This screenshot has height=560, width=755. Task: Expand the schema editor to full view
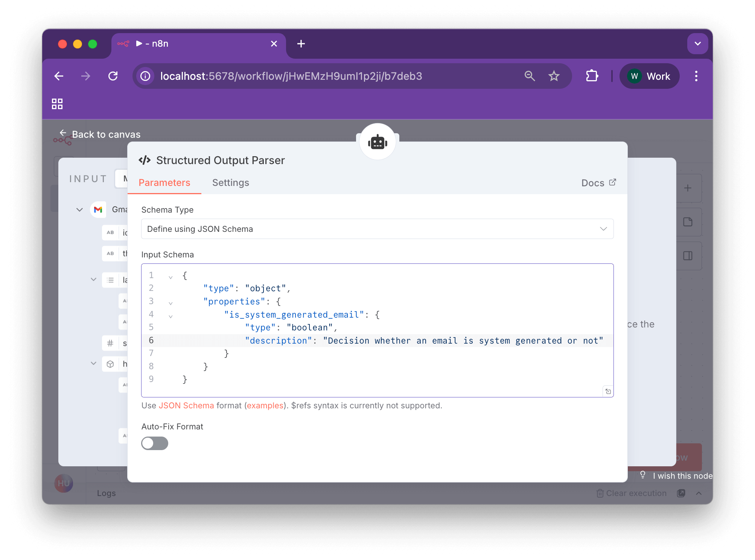pyautogui.click(x=608, y=391)
